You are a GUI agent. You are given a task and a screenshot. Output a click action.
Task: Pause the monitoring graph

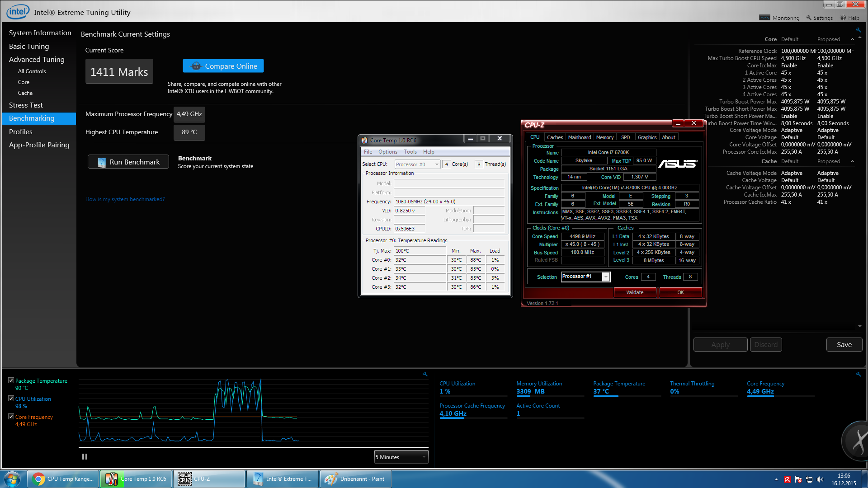tap(85, 457)
